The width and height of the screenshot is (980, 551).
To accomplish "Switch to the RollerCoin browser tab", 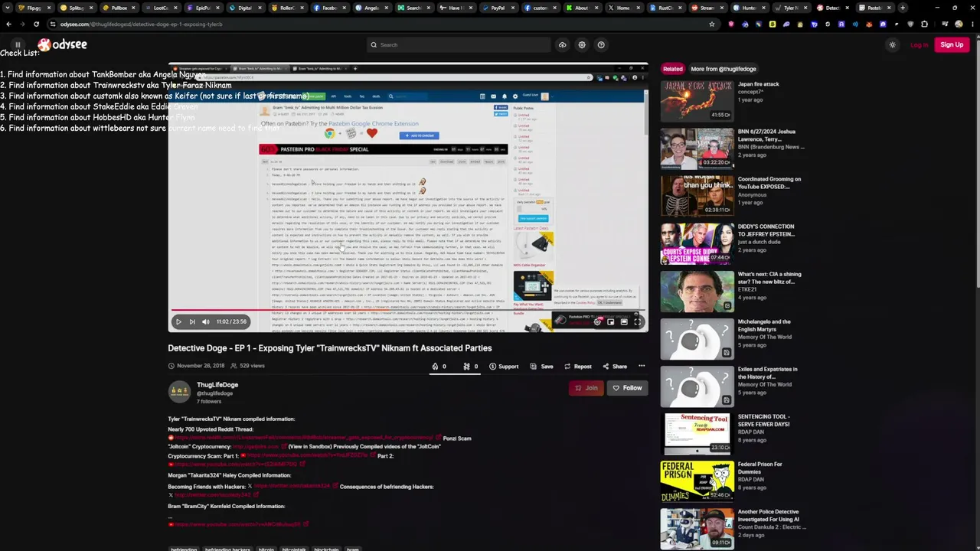I will (x=287, y=8).
